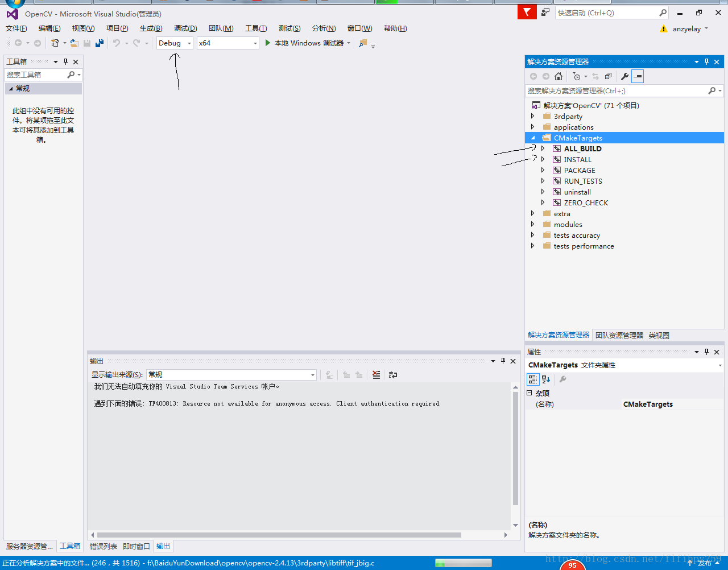Expand the ALL_BUILD project node
The height and width of the screenshot is (570, 728).
pos(543,148)
